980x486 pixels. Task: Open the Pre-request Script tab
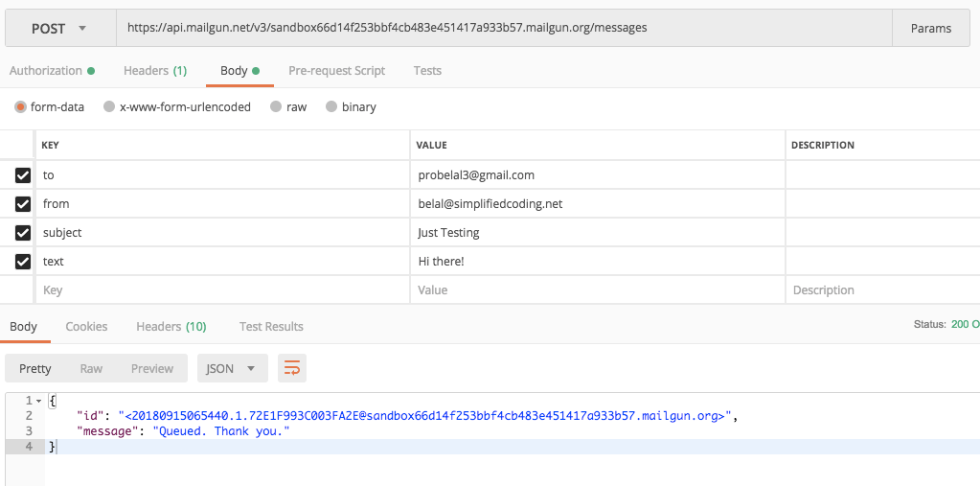pos(336,71)
